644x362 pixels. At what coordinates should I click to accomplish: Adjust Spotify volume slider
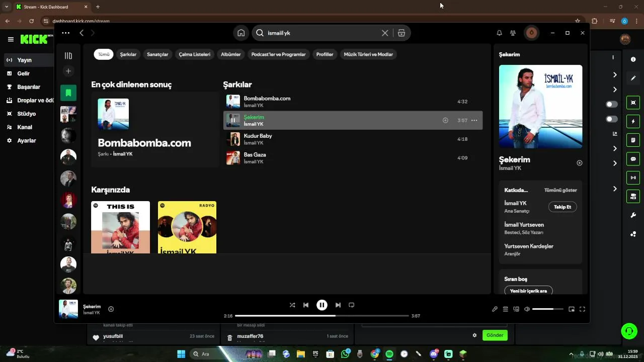(548, 309)
